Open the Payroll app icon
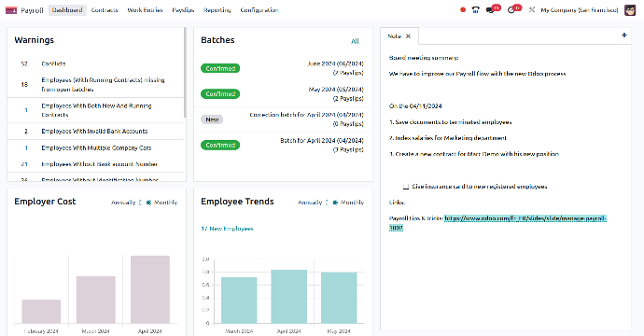644x336 pixels. click(x=11, y=10)
